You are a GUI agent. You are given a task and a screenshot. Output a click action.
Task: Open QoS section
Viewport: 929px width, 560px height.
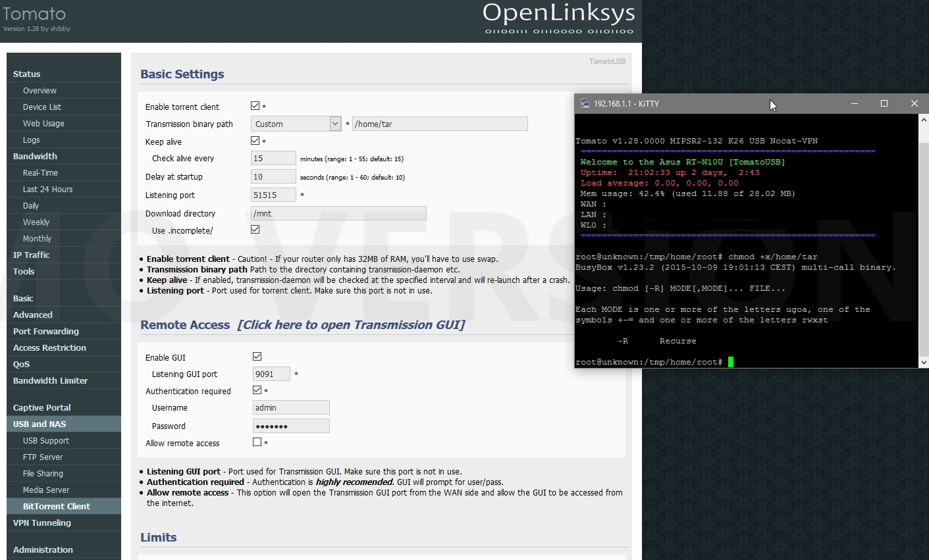(64, 364)
